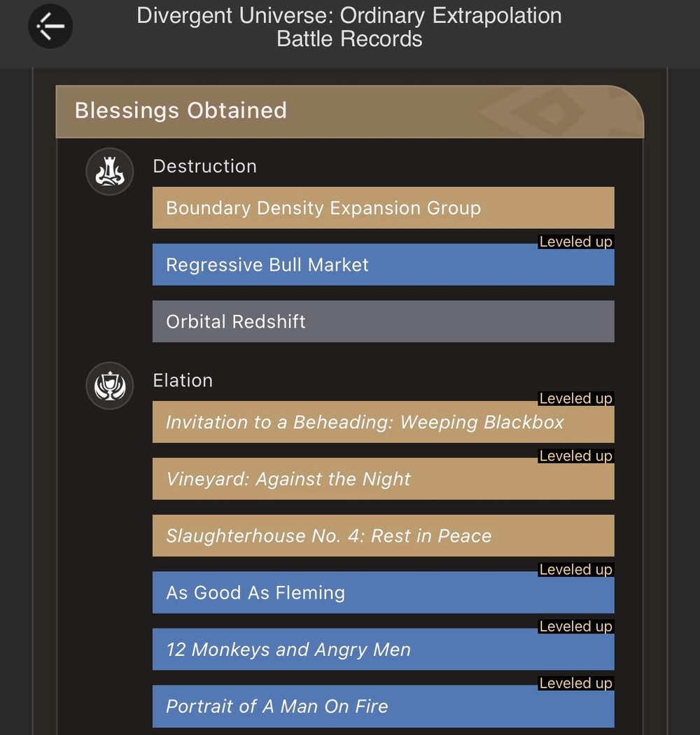This screenshot has width=700, height=735.
Task: Select the Elation path emblem icon
Action: click(109, 386)
